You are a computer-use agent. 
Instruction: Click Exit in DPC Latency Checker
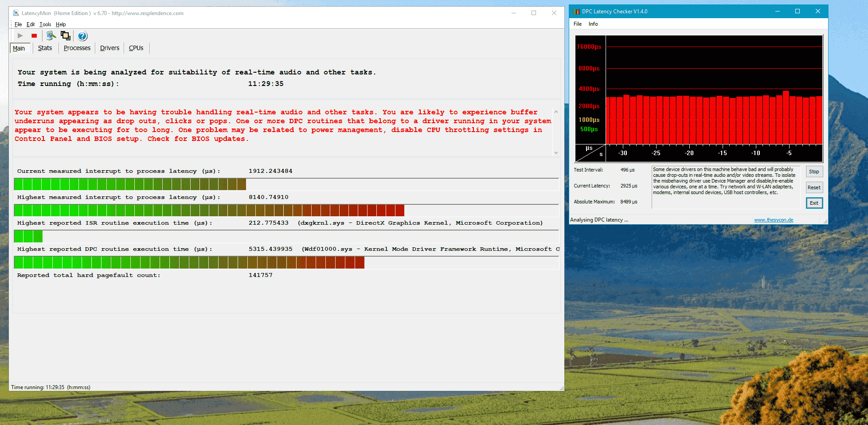(814, 203)
